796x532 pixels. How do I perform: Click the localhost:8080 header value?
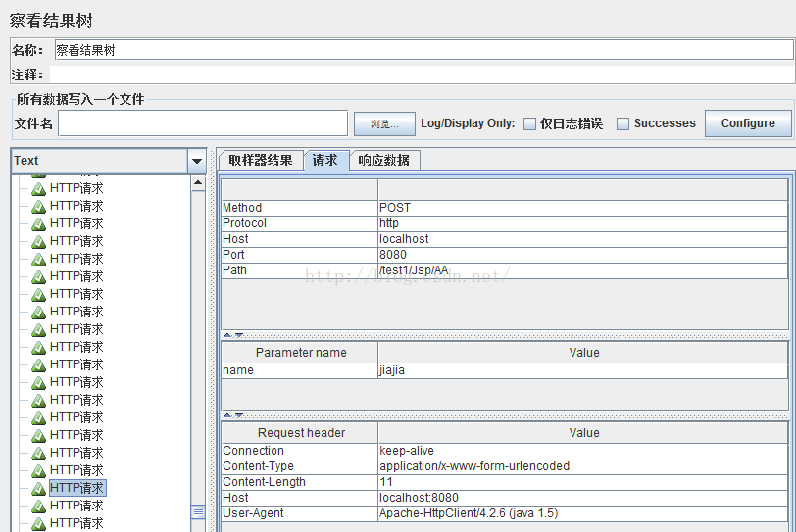click(x=582, y=498)
